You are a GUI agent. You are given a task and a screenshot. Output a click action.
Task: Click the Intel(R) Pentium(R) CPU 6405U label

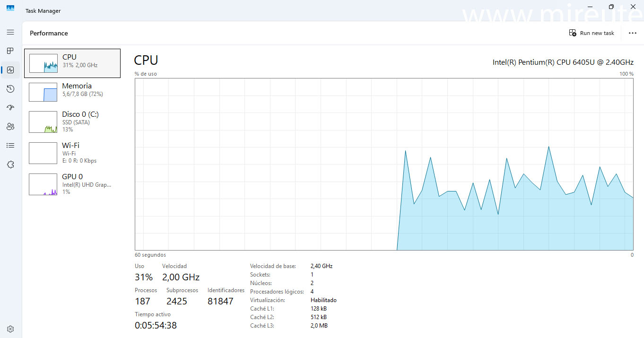tap(563, 62)
